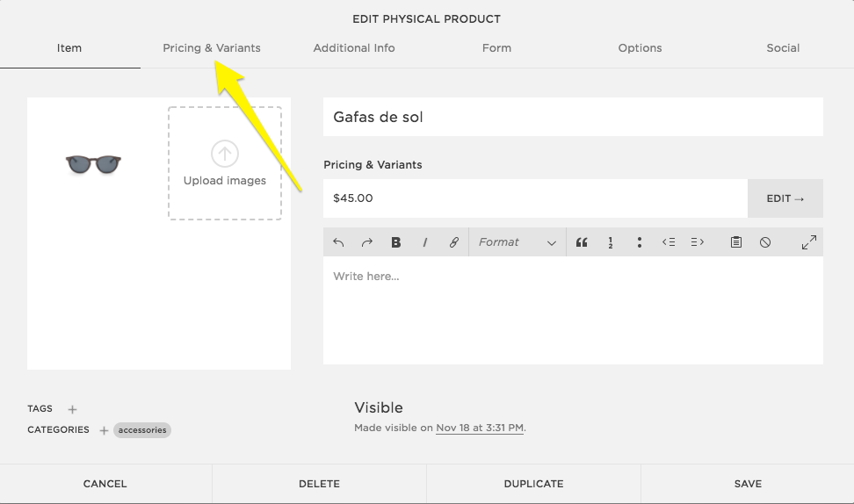Create a bulleted list

pyautogui.click(x=640, y=242)
